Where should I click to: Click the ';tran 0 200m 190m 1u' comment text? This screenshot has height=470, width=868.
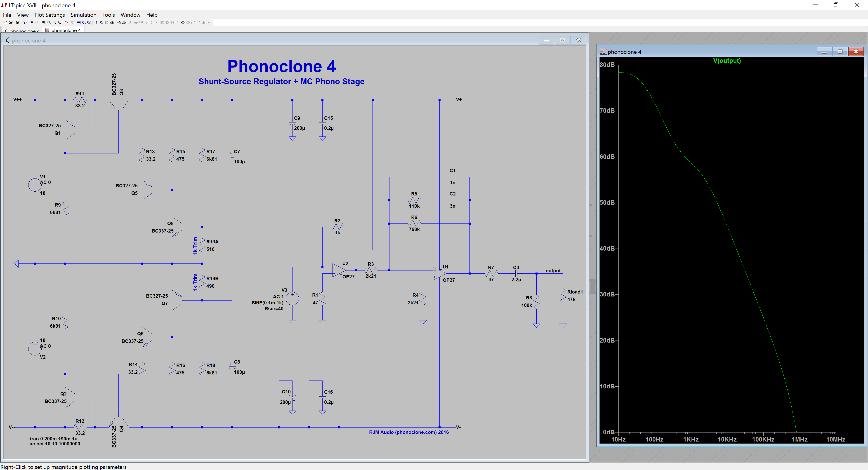(53, 439)
